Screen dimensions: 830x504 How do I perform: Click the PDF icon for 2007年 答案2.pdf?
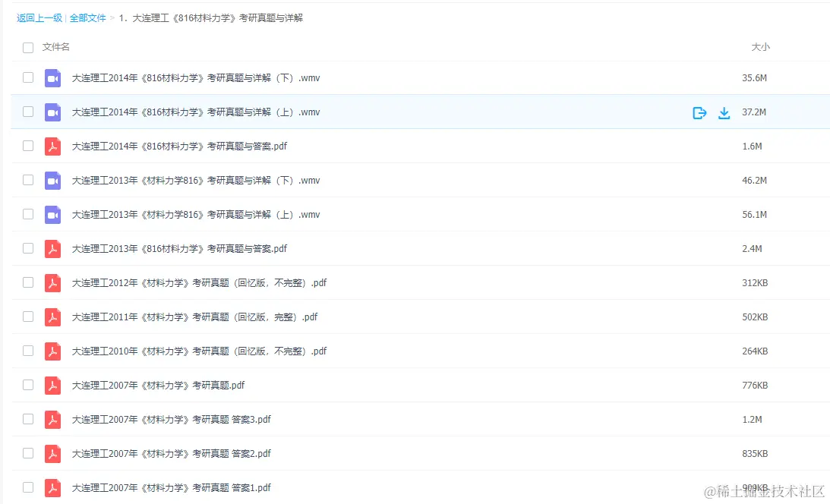pyautogui.click(x=52, y=453)
